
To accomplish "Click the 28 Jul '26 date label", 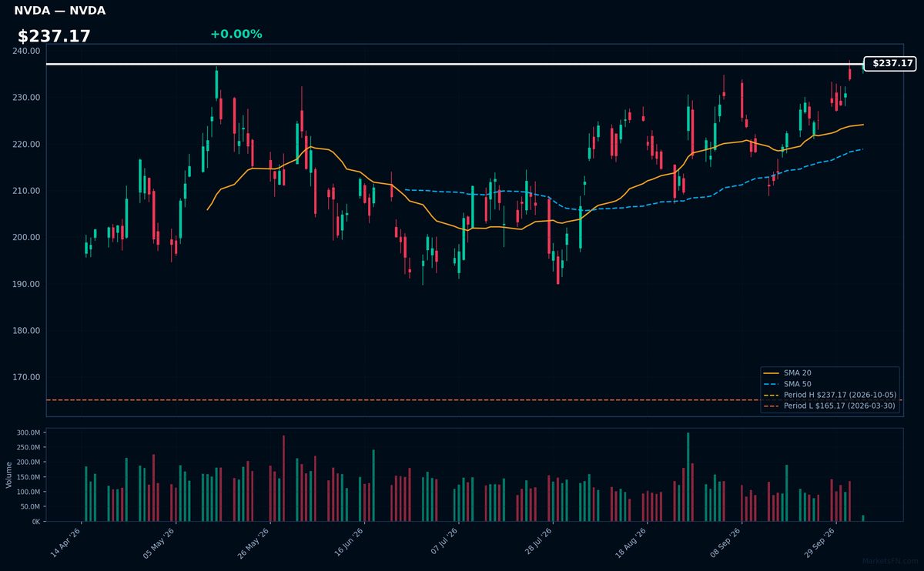I will [536, 543].
